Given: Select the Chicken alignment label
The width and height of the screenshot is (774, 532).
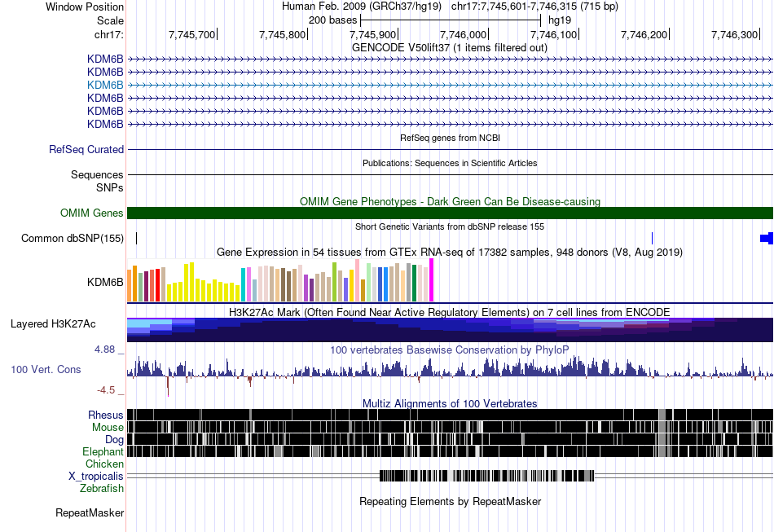Looking at the screenshot, I should 104,464.
